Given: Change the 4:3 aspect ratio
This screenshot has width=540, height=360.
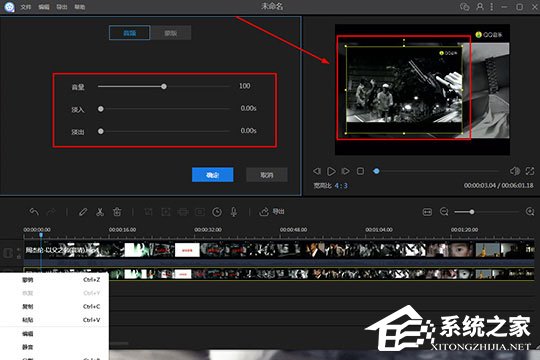Looking at the screenshot, I should tap(341, 186).
